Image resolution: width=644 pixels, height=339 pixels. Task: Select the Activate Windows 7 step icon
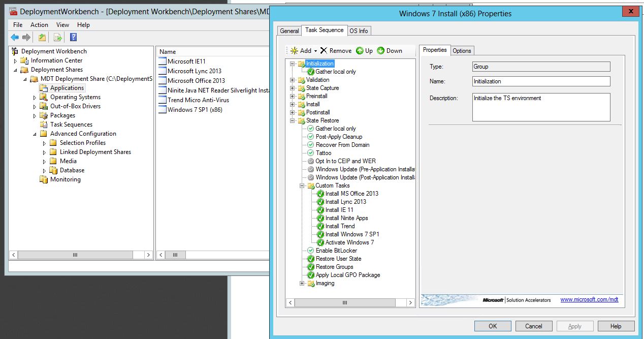tap(320, 242)
